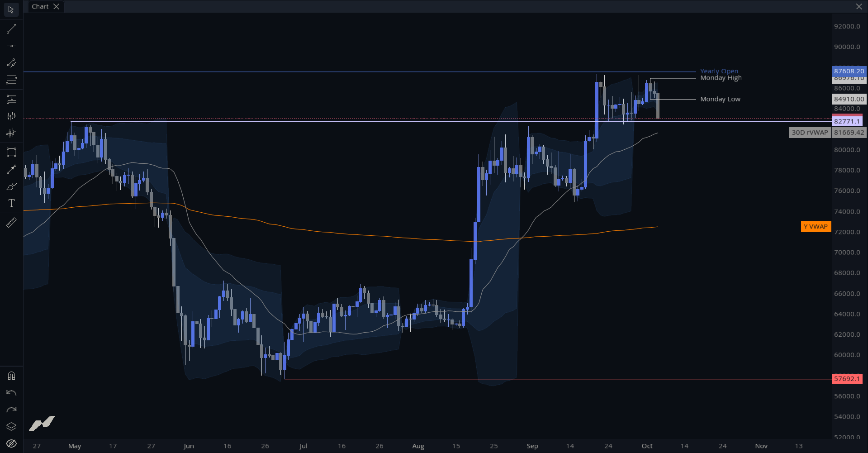Click the 87608.20 yearly open price tag
Screen dimensions: 868x453
click(849, 71)
